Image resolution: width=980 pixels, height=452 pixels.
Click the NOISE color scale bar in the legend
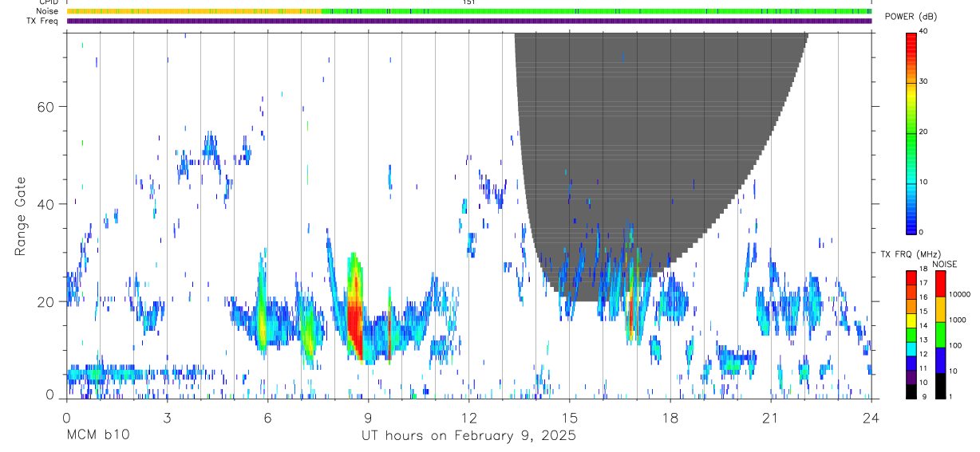click(940, 334)
